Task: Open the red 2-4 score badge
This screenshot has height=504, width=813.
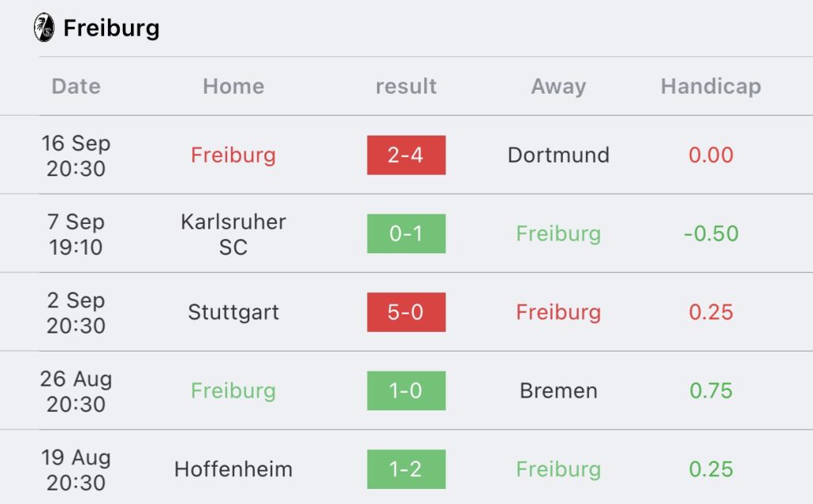Action: (x=406, y=155)
